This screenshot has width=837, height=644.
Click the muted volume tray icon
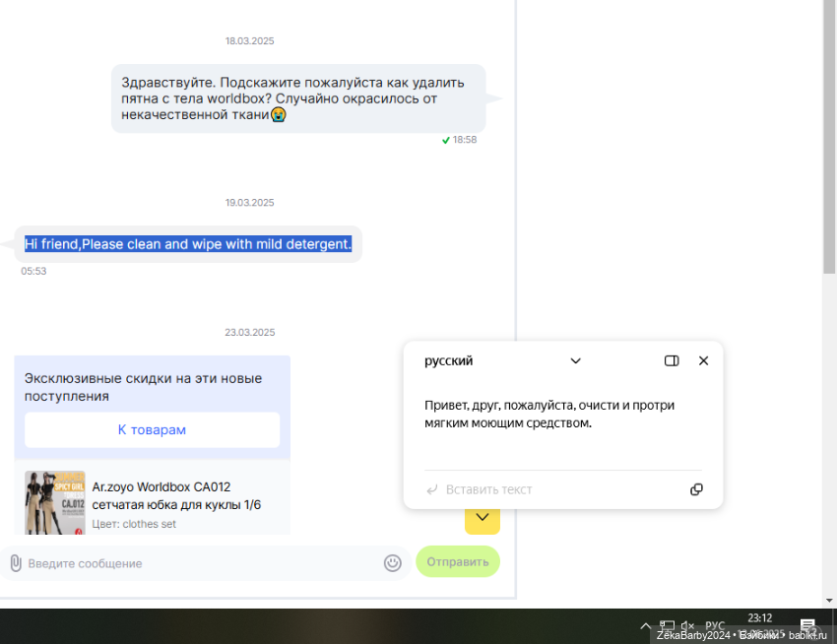pos(687,625)
